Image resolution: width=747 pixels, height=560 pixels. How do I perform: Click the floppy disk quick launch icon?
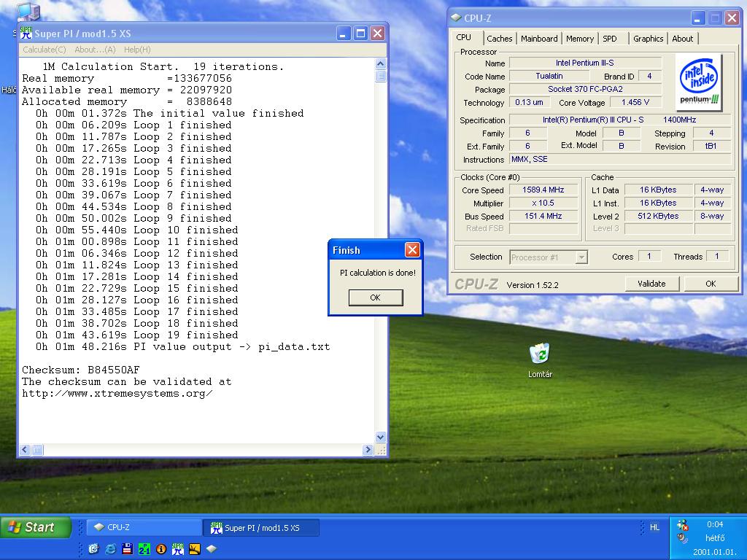point(127,549)
